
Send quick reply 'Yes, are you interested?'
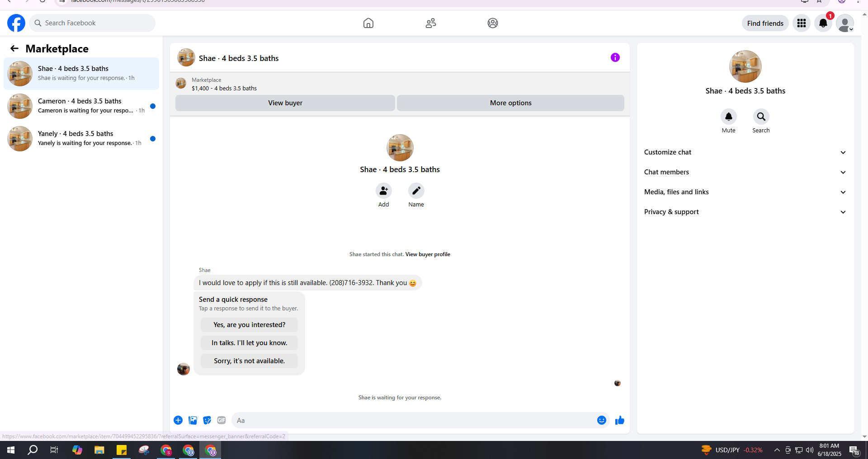250,325
